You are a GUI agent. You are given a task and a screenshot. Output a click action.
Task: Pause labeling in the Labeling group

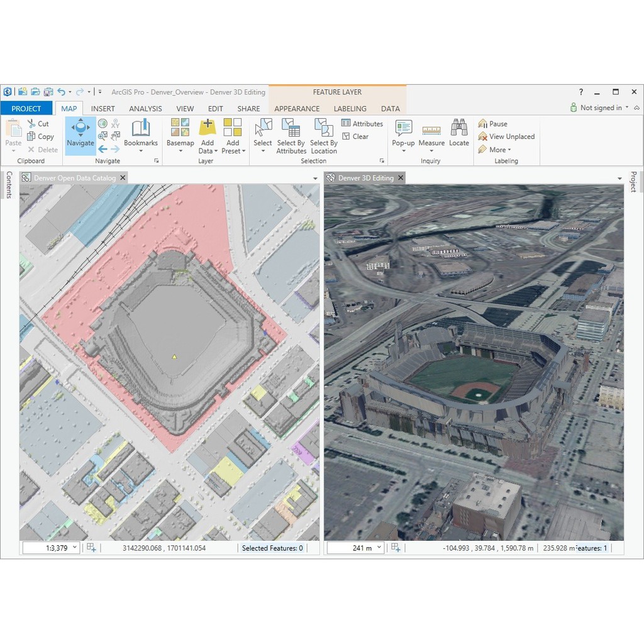point(492,124)
